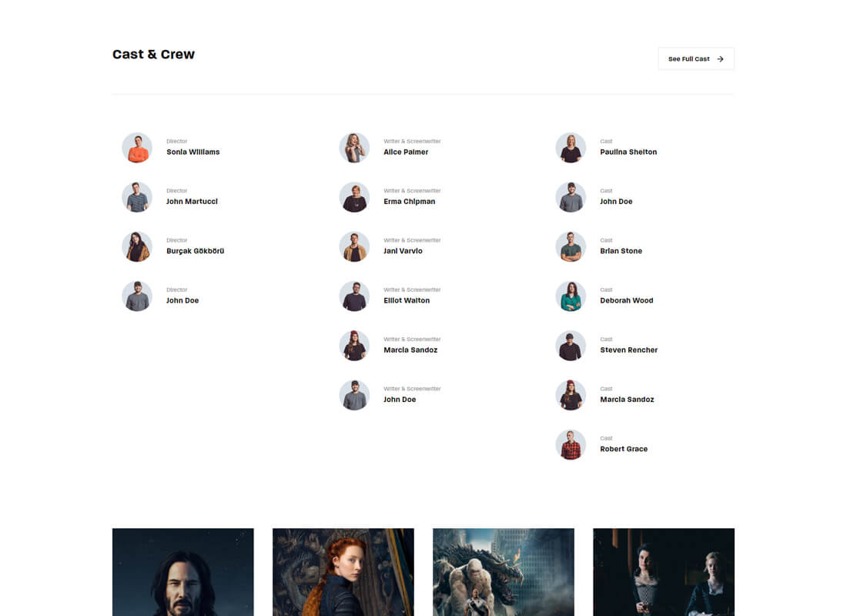Open the two women period drama poster

664,572
